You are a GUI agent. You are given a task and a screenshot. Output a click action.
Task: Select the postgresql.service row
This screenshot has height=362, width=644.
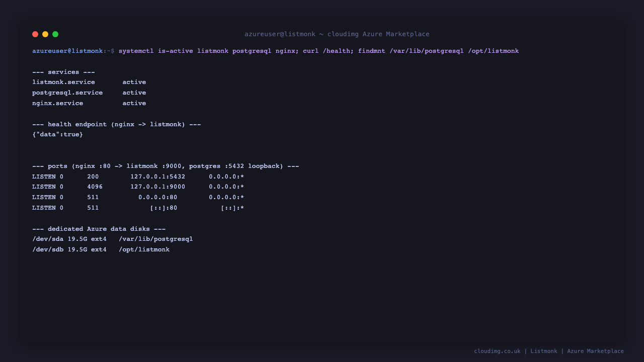pyautogui.click(x=89, y=93)
